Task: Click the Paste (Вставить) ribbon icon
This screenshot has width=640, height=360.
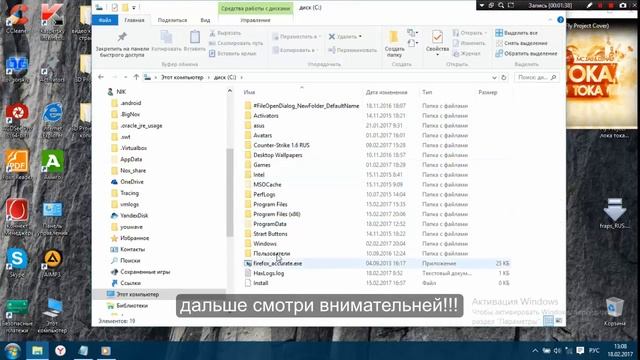Action: coord(195,37)
